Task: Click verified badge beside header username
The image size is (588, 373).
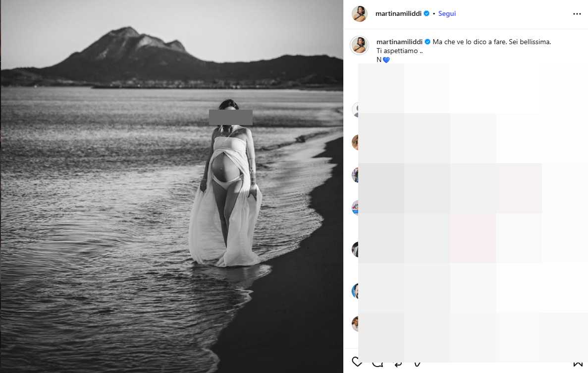Action: [427, 13]
